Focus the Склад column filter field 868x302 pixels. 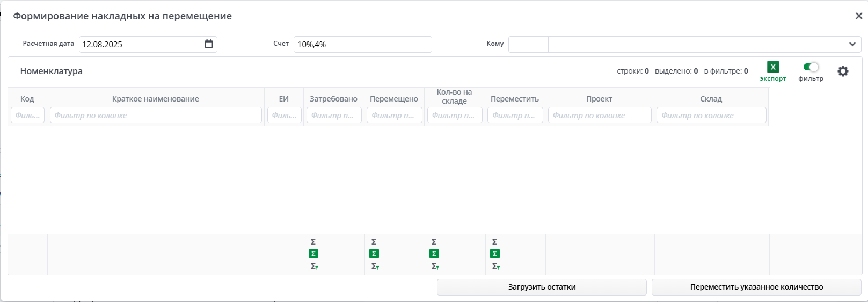tap(711, 115)
